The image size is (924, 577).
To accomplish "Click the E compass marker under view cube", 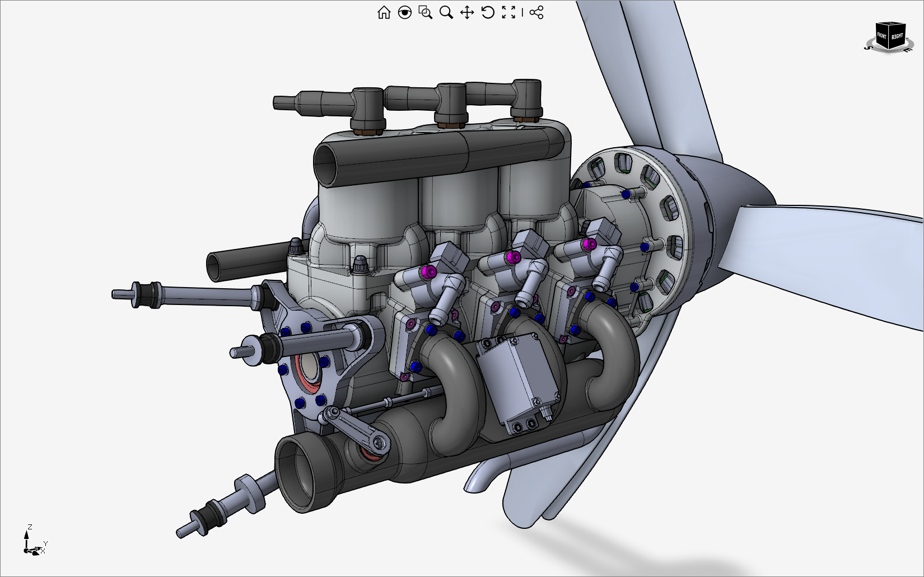I will point(908,50).
